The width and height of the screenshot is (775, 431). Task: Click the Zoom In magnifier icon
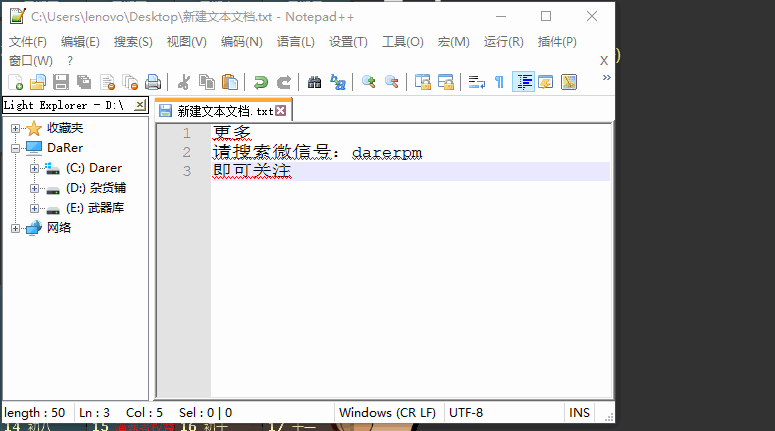coord(368,82)
